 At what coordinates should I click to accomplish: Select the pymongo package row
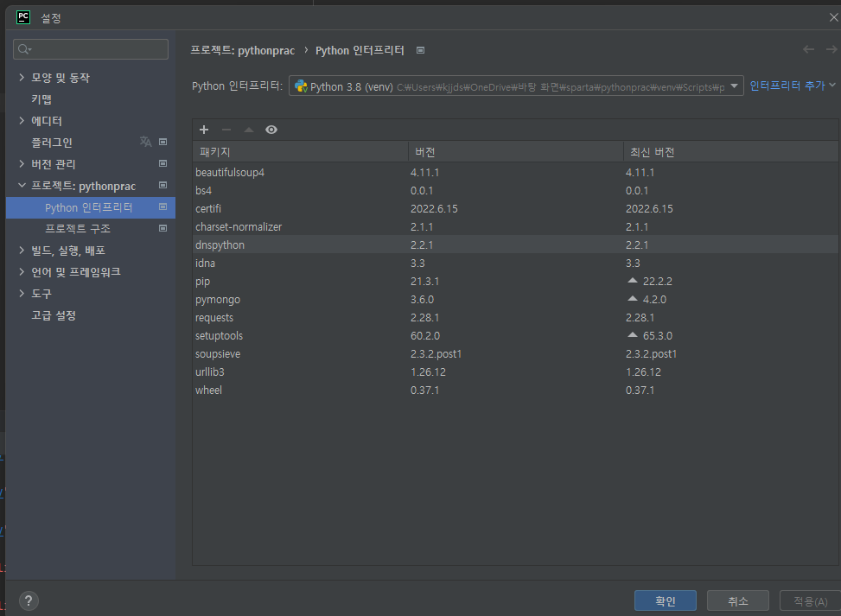point(515,300)
